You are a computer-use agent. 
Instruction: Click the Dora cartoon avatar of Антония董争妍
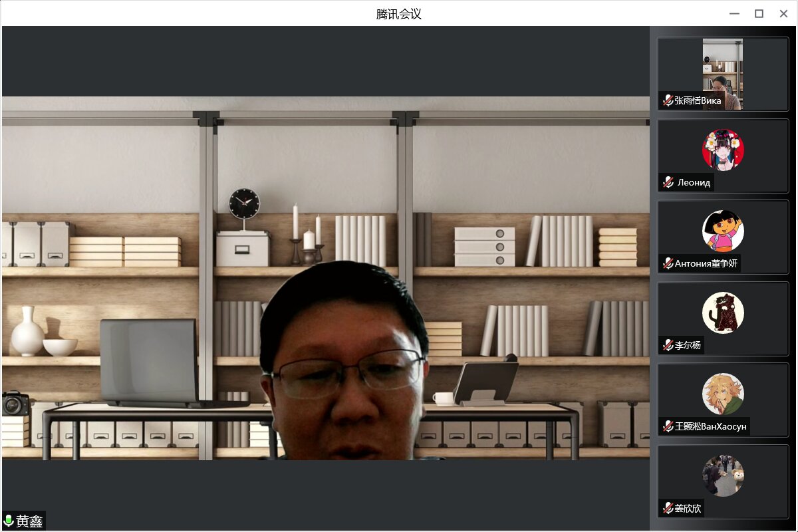pyautogui.click(x=723, y=231)
